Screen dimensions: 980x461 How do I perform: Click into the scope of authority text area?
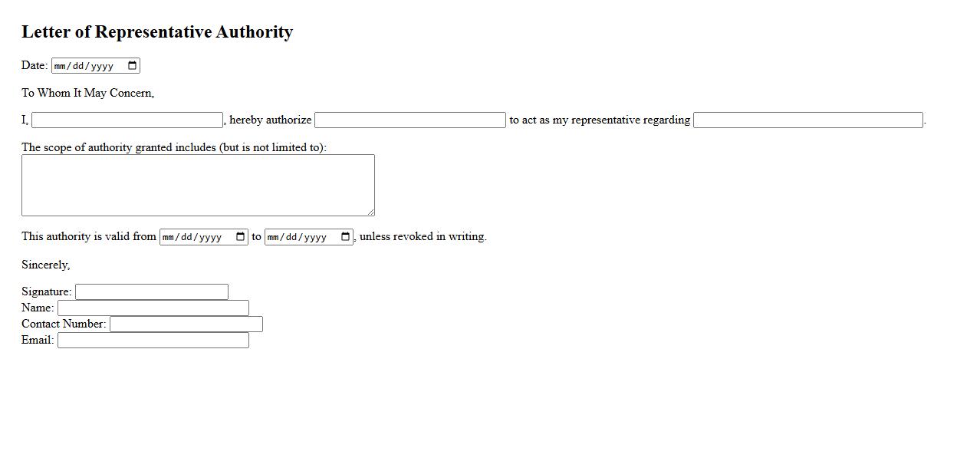pyautogui.click(x=198, y=185)
